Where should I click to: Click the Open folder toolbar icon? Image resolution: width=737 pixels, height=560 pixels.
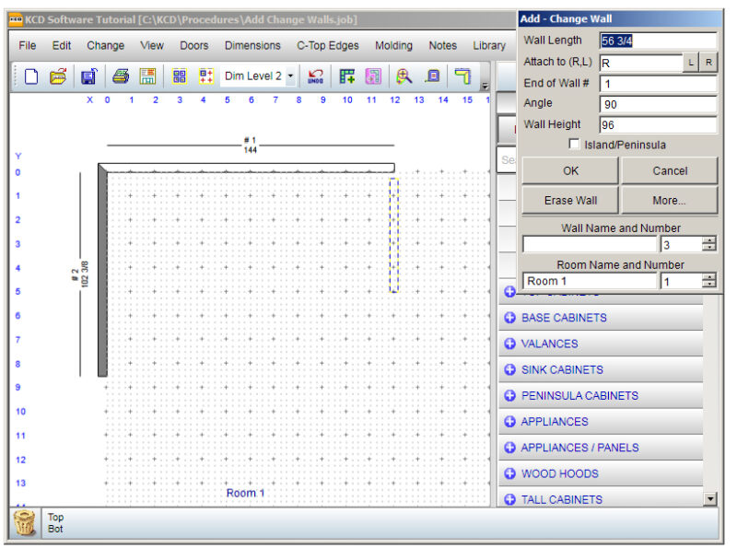pyautogui.click(x=58, y=76)
